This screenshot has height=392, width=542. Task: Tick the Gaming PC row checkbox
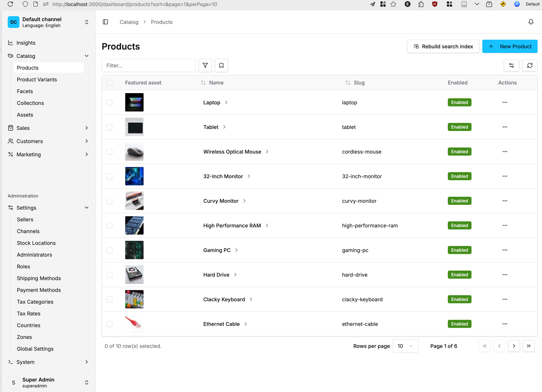click(x=109, y=250)
